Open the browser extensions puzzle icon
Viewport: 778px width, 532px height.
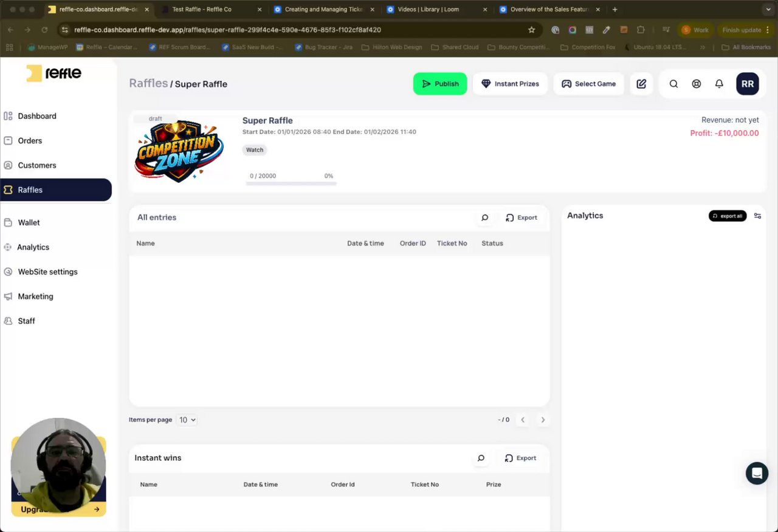click(x=641, y=30)
